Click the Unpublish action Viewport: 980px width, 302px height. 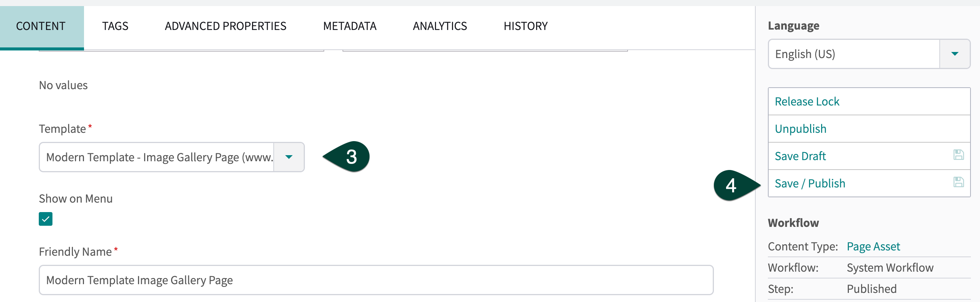(801, 129)
